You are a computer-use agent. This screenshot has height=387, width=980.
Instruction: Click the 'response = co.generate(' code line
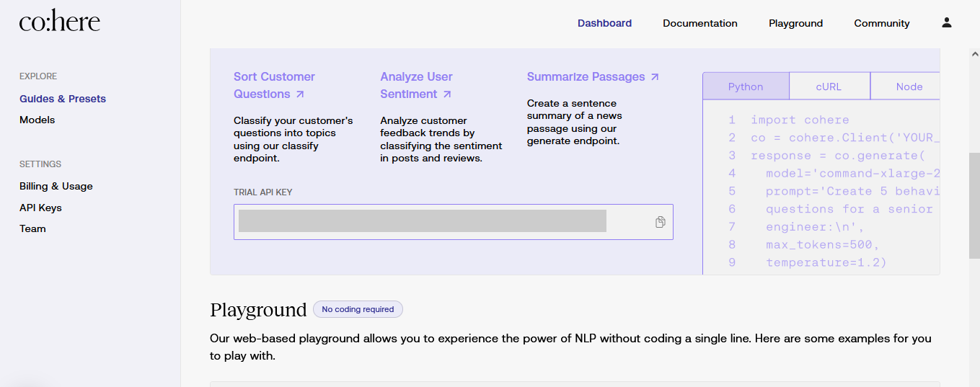[x=837, y=156]
